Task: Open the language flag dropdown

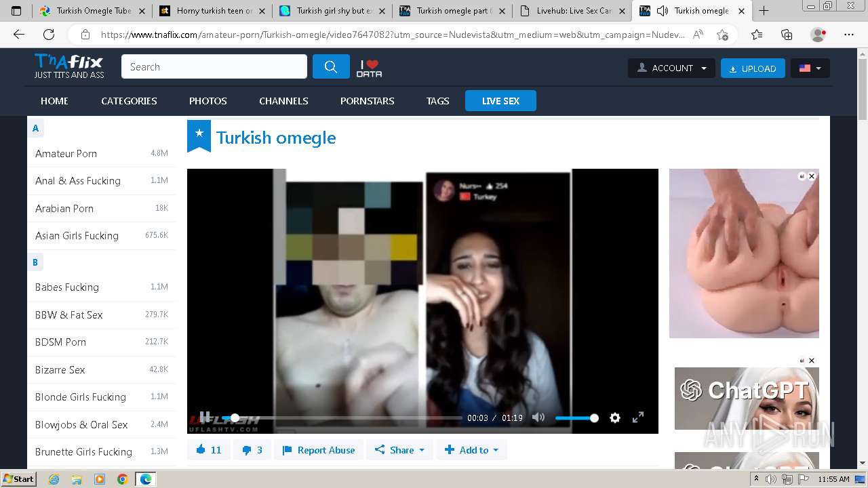Action: point(810,68)
